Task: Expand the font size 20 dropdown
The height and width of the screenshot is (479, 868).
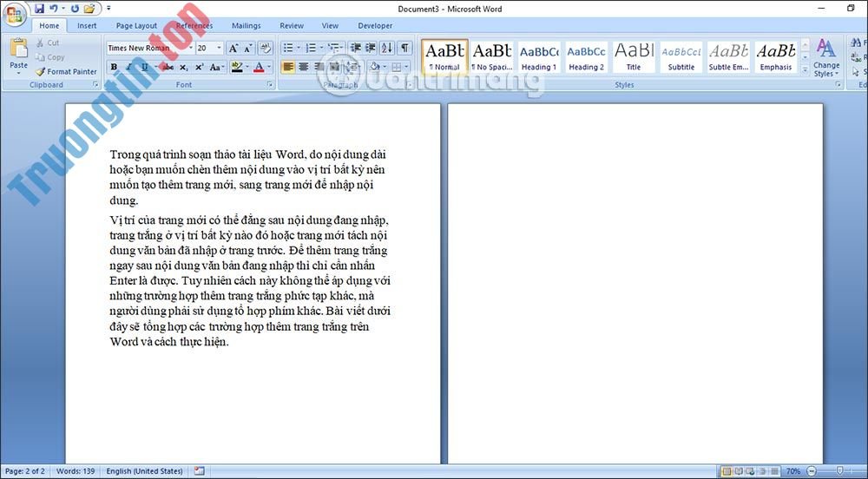Action: 219,49
